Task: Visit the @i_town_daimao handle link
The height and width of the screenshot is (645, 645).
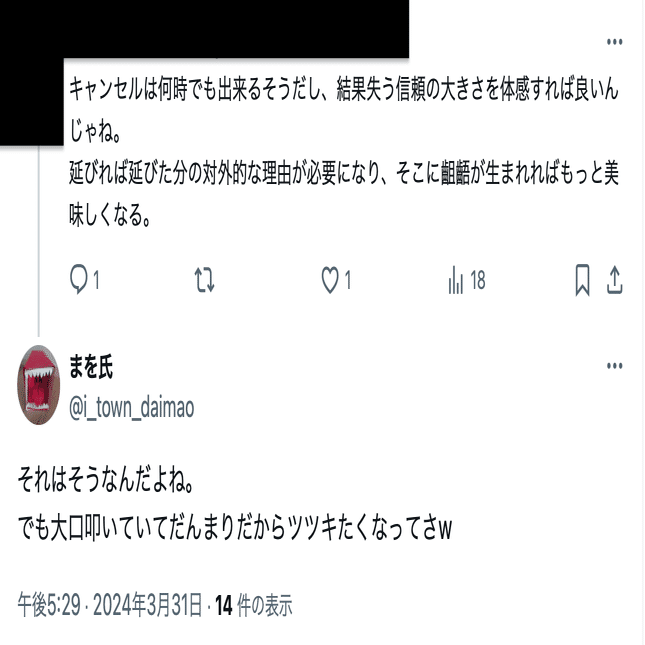Action: 132,408
